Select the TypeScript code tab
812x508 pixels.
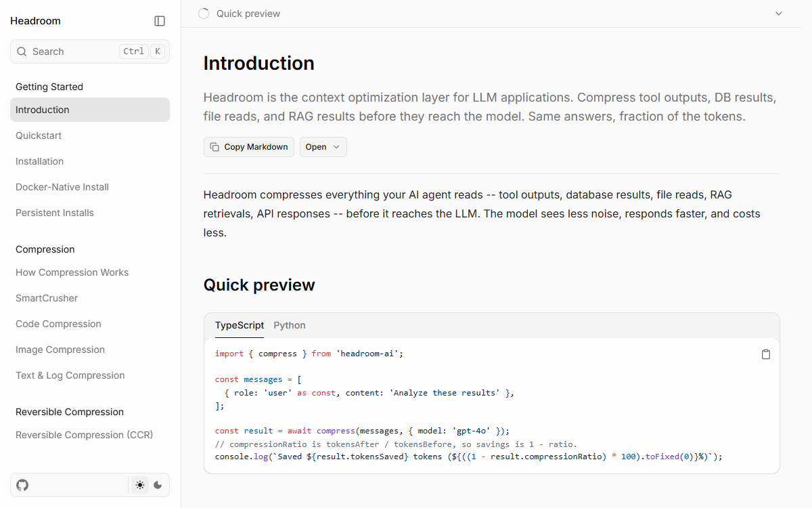point(240,325)
